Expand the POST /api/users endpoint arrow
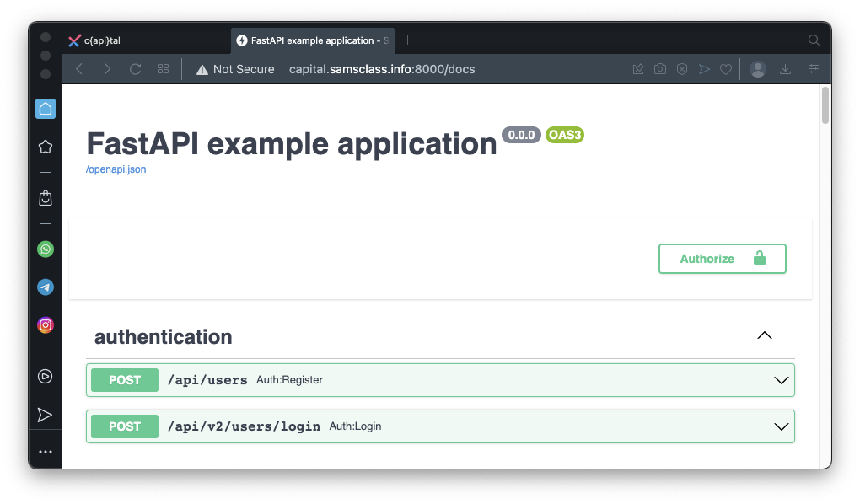The height and width of the screenshot is (504, 860). pyautogui.click(x=781, y=380)
